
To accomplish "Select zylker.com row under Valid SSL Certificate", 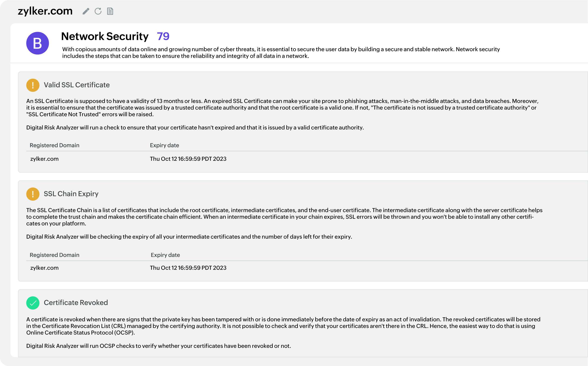I will click(45, 159).
